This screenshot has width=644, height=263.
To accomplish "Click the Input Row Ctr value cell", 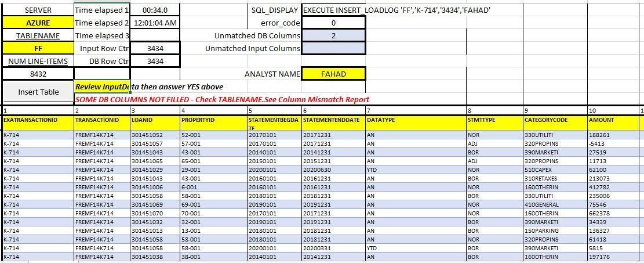I will 155,48.
